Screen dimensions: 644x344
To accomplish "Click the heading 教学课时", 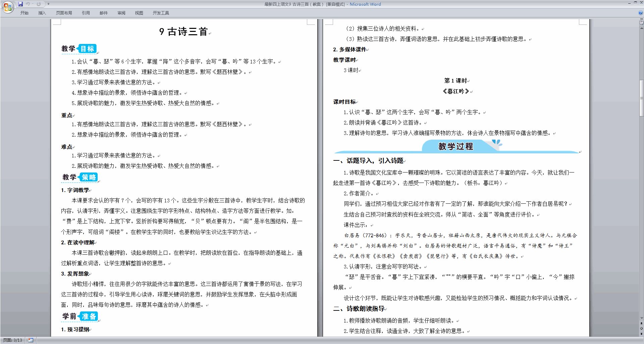I will (344, 60).
